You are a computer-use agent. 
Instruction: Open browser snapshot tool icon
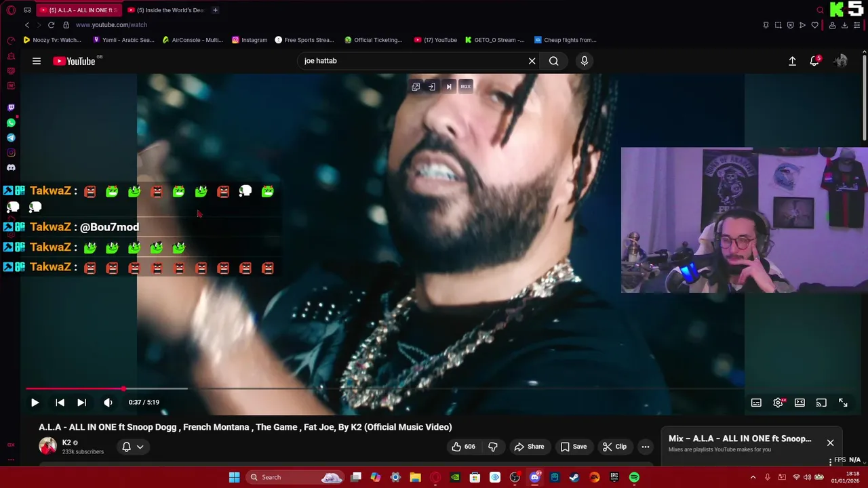[778, 25]
